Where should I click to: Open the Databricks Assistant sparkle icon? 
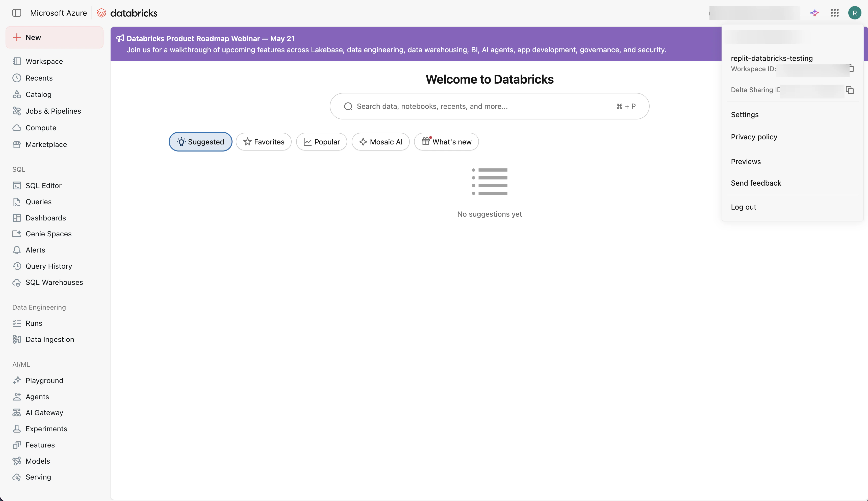point(814,13)
